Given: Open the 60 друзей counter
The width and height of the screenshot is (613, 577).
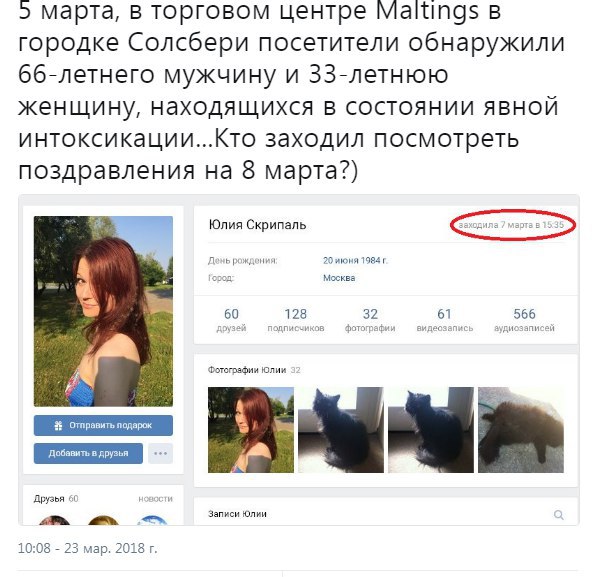Looking at the screenshot, I should (x=231, y=320).
